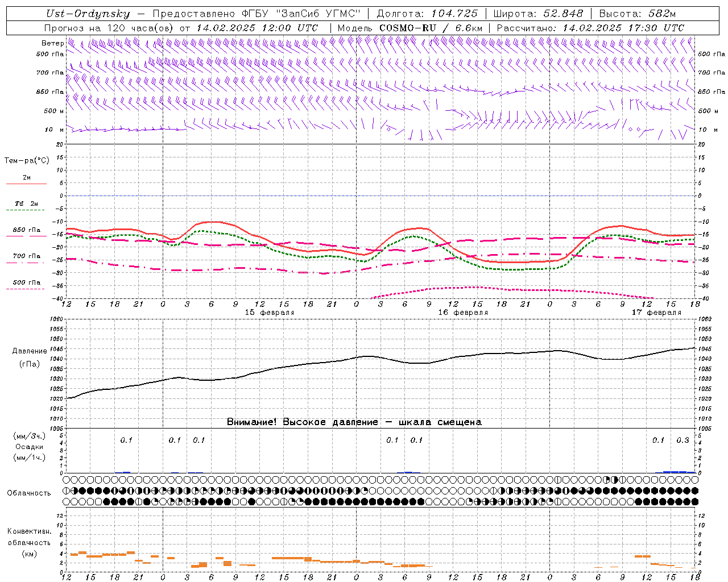Click 'Рассчитано: 14.02.2025 17:30 UTC' text
The height and width of the screenshot is (582, 728).
point(590,28)
